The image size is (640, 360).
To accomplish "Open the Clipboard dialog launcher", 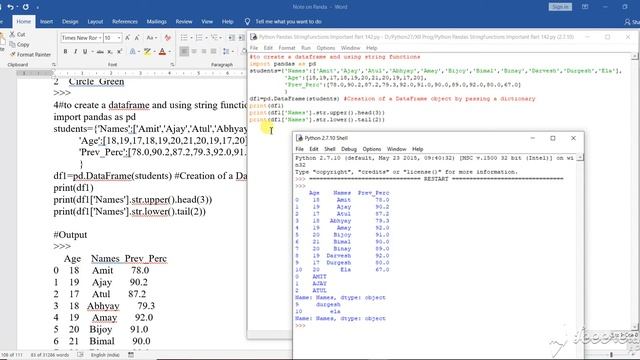I will pos(53,64).
